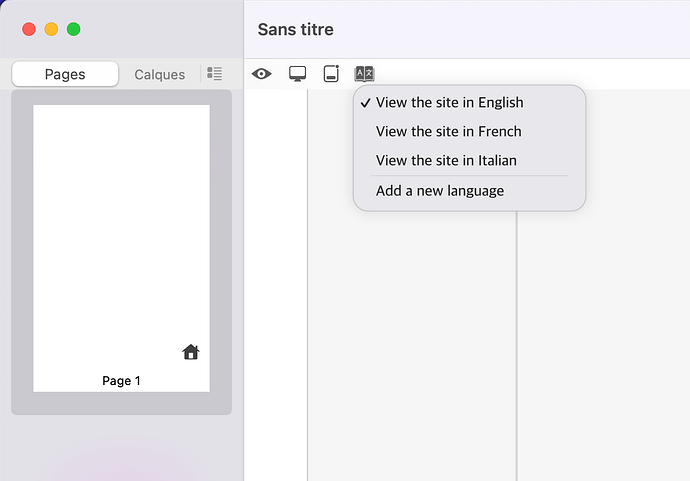
Task: Select the desktop monitor view icon
Action: [x=297, y=73]
